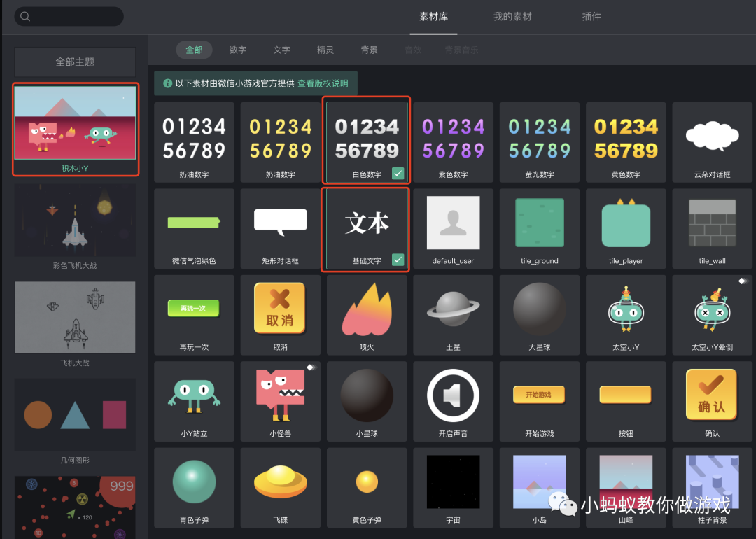Image resolution: width=756 pixels, height=539 pixels.
Task: Select the 小Y站立 character asset
Action: click(195, 401)
